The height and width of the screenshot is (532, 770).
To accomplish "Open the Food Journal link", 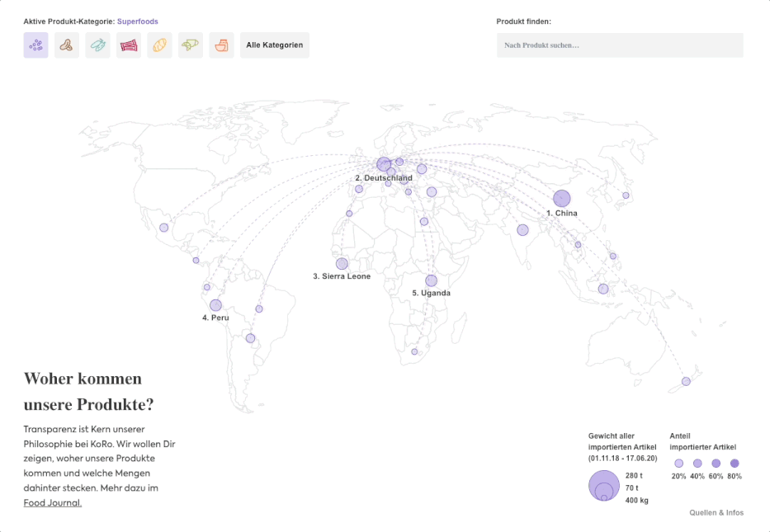I will pyautogui.click(x=52, y=502).
